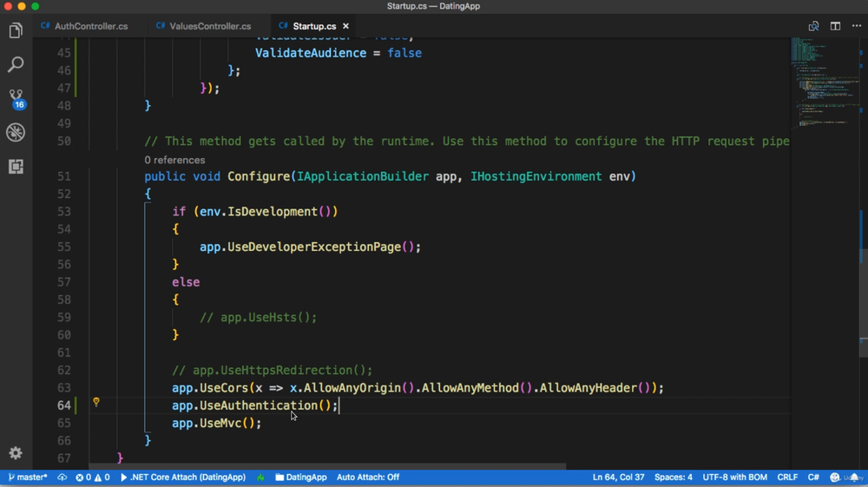Image resolution: width=868 pixels, height=487 pixels.
Task: Click UseDeveloperExceptionPage on line 55
Action: (x=314, y=247)
